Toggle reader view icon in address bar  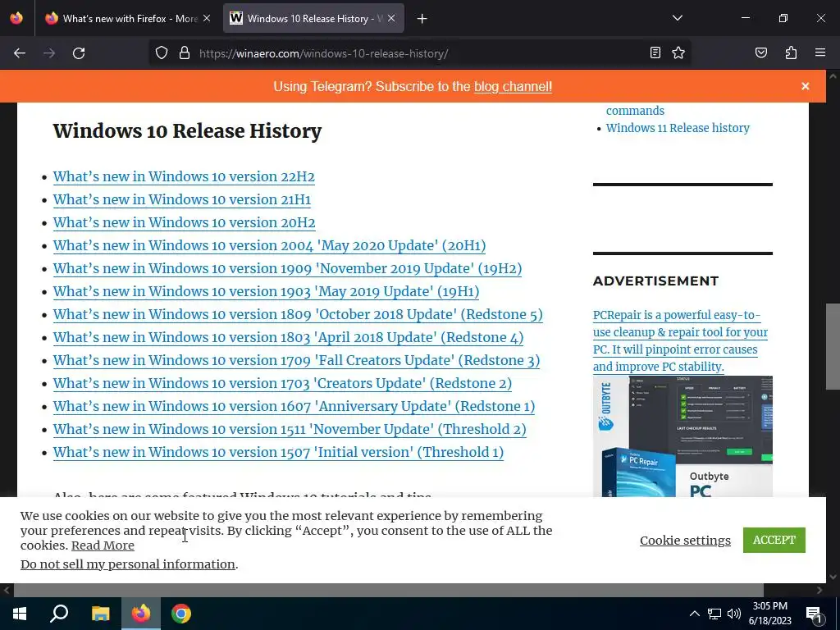pos(655,53)
